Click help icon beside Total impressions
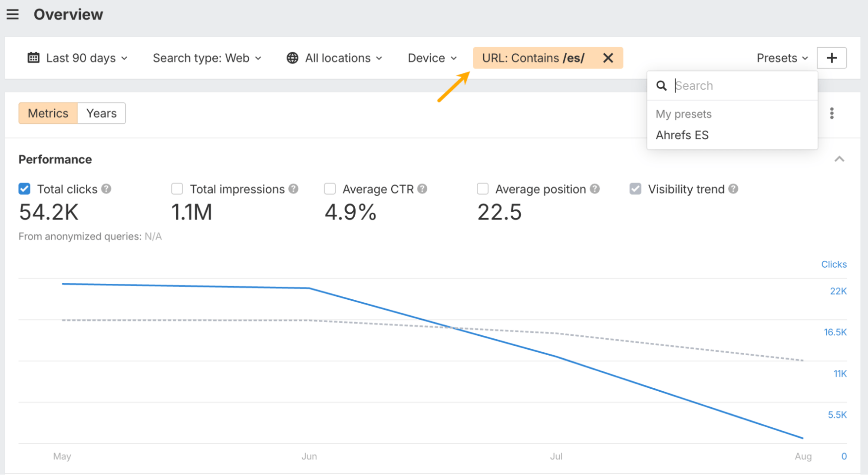This screenshot has width=868, height=475. (x=294, y=189)
